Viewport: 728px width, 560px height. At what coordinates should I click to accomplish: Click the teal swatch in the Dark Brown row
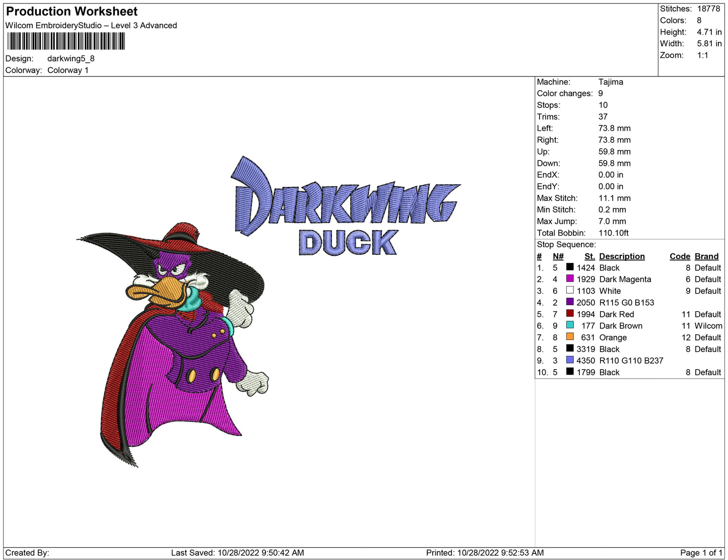[570, 325]
